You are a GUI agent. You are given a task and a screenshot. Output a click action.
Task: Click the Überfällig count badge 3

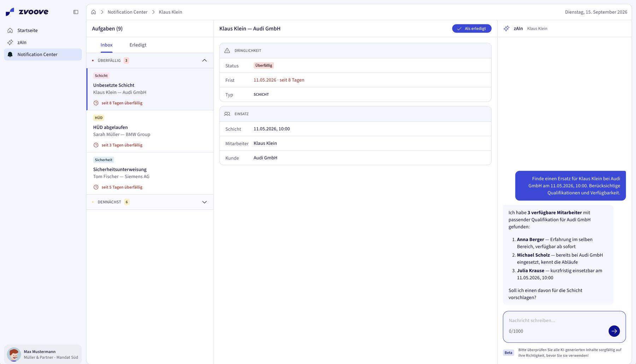pyautogui.click(x=126, y=60)
